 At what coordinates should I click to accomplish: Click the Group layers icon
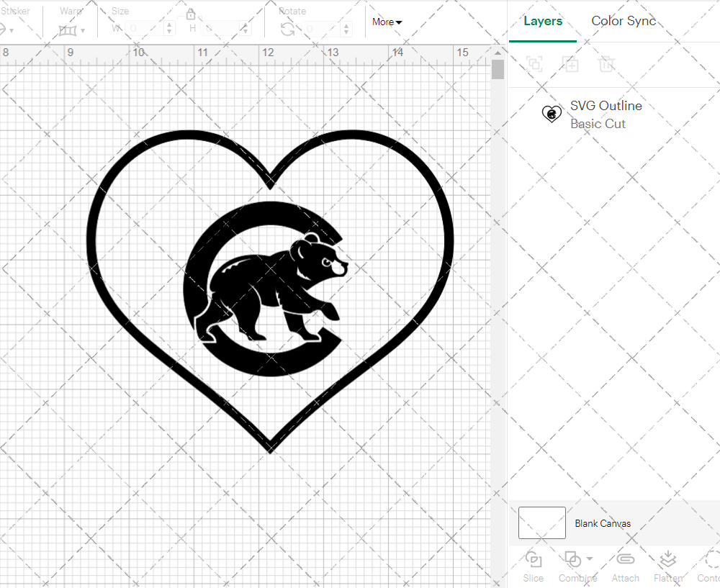(x=534, y=64)
